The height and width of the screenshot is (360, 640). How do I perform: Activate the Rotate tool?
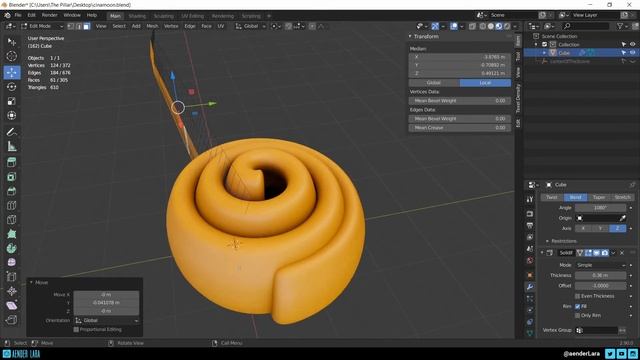[12, 87]
